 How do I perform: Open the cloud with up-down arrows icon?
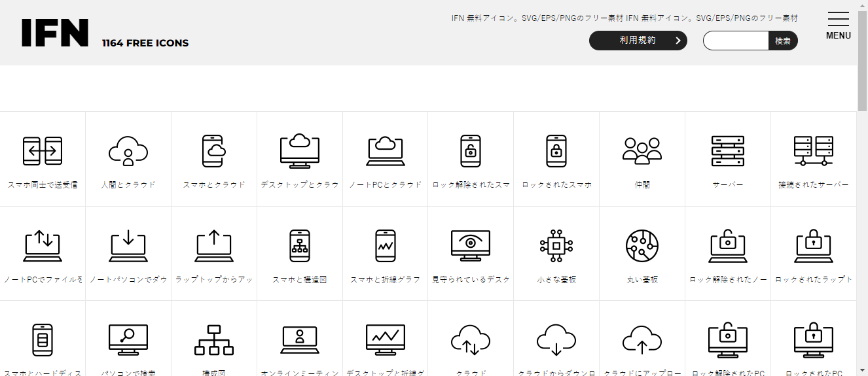coord(471,340)
